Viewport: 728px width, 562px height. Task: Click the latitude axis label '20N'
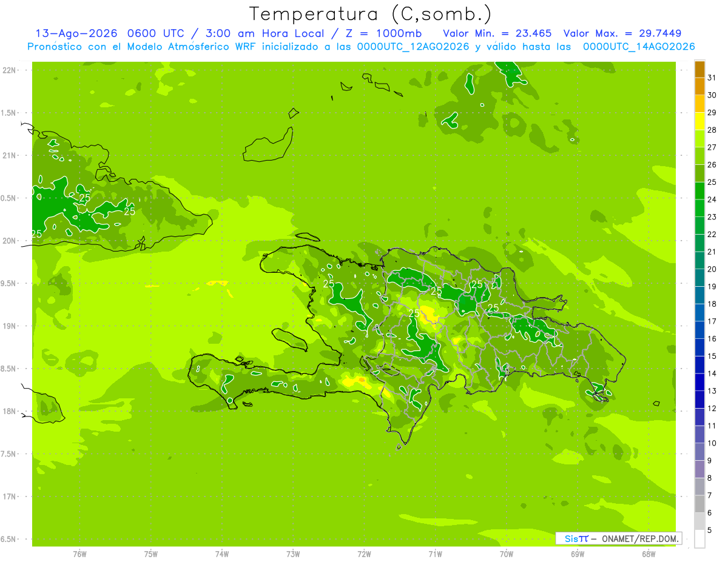pyautogui.click(x=9, y=241)
